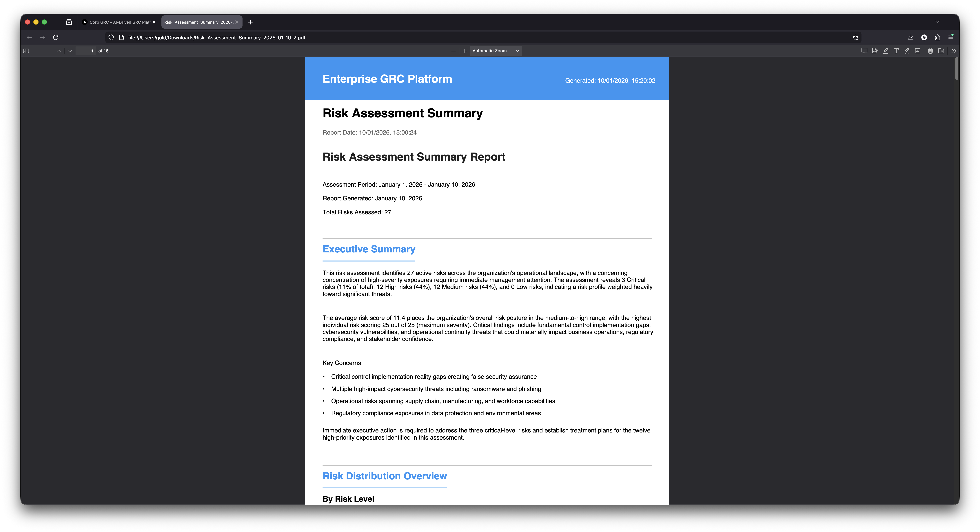Print the risk assessment PDF
The width and height of the screenshot is (980, 532).
point(930,50)
